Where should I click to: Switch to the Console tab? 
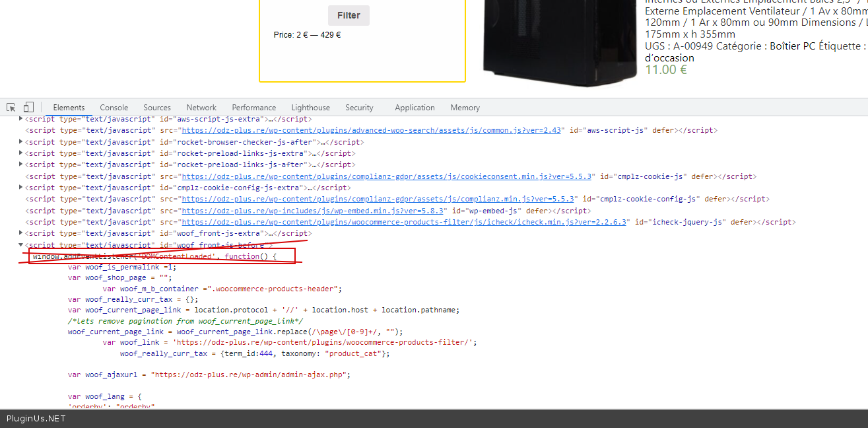(114, 108)
